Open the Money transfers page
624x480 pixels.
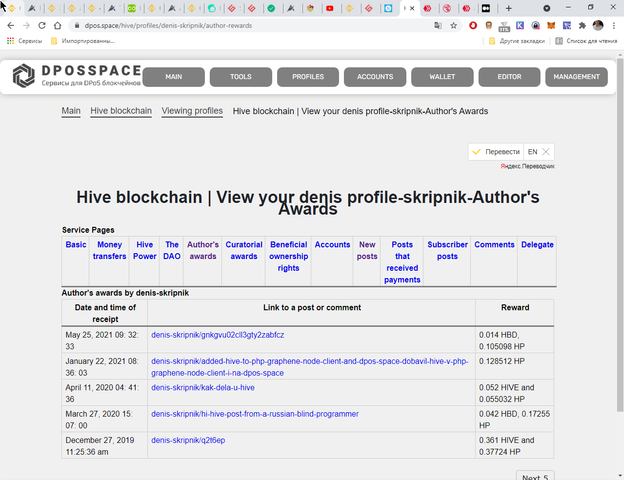point(110,250)
